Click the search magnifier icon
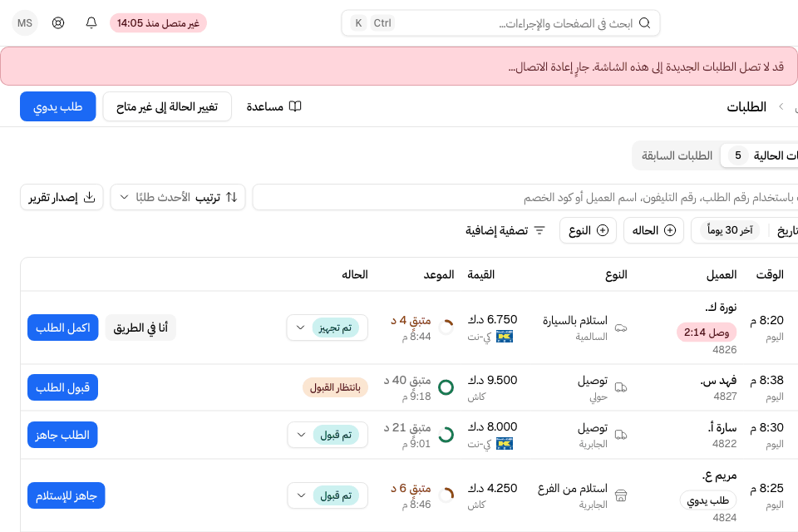 644,23
